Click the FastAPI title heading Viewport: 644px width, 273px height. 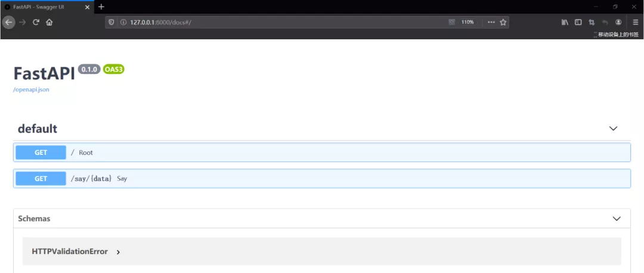tap(44, 74)
